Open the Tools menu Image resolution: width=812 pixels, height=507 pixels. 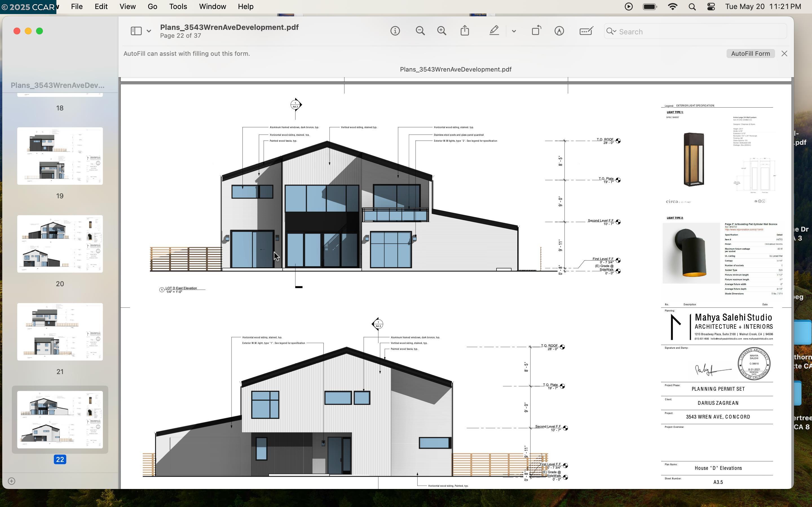pyautogui.click(x=178, y=7)
